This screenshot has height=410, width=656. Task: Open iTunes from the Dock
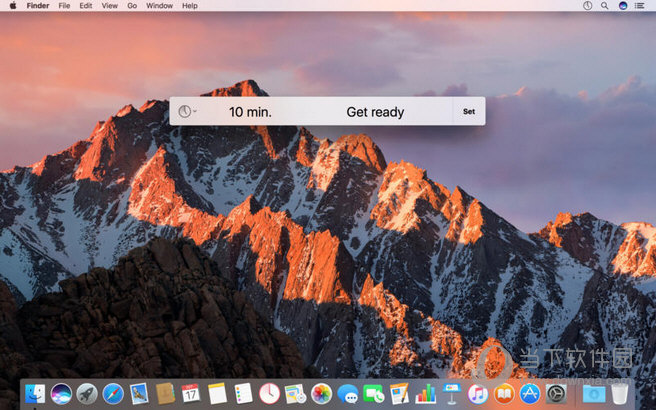tap(478, 394)
